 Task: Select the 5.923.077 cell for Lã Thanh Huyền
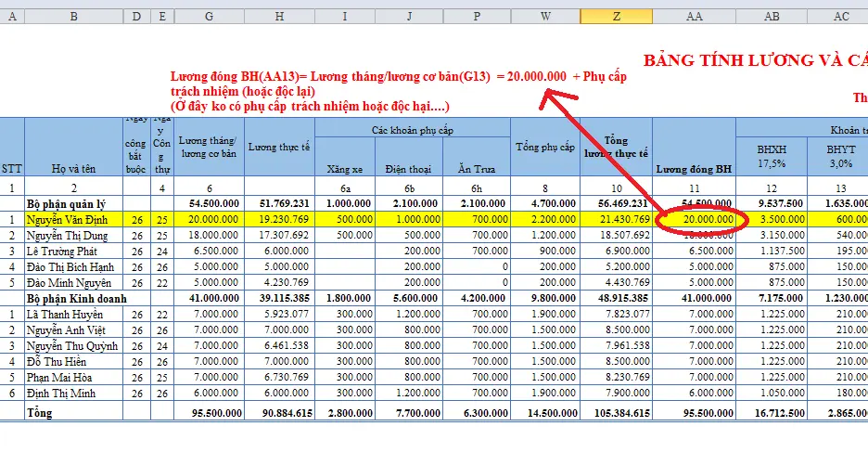279,315
